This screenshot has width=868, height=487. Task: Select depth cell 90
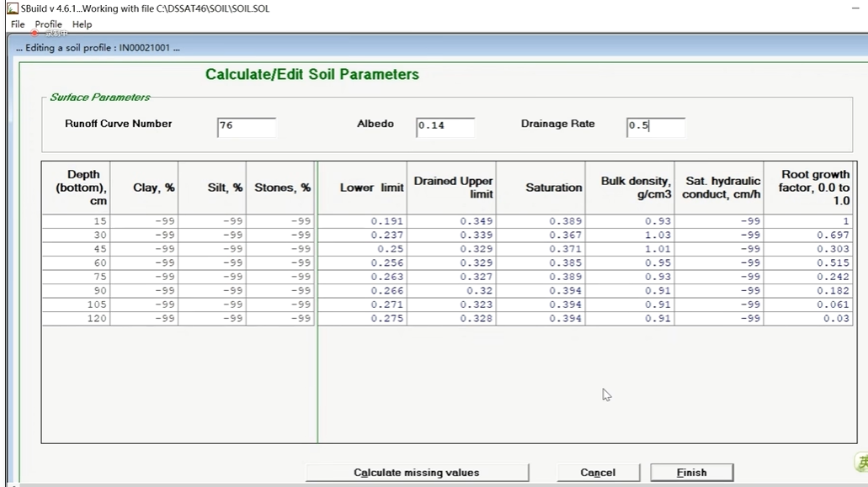(77, 290)
